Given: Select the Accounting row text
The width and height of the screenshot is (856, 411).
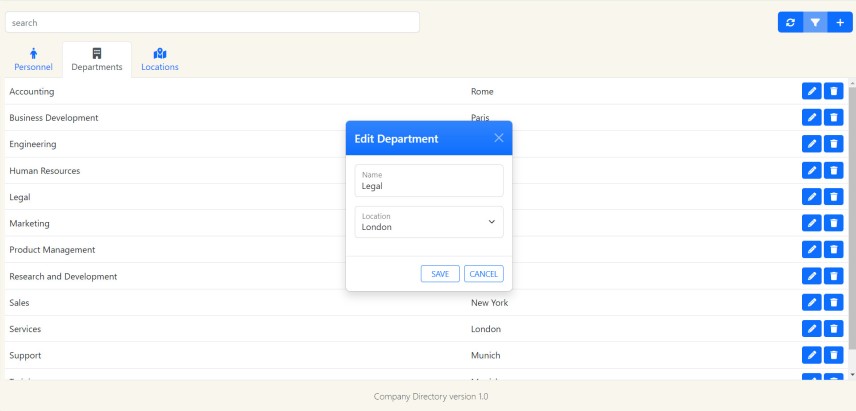Looking at the screenshot, I should pos(32,92).
